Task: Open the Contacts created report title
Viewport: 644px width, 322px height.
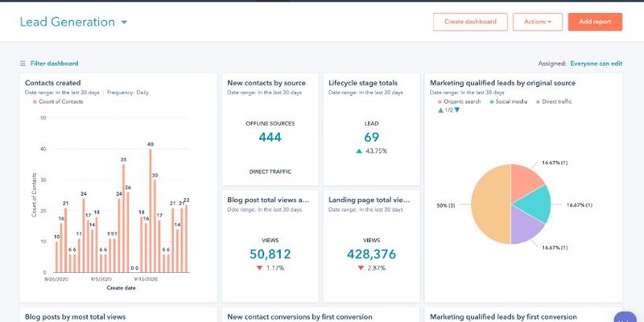Action: tap(52, 83)
